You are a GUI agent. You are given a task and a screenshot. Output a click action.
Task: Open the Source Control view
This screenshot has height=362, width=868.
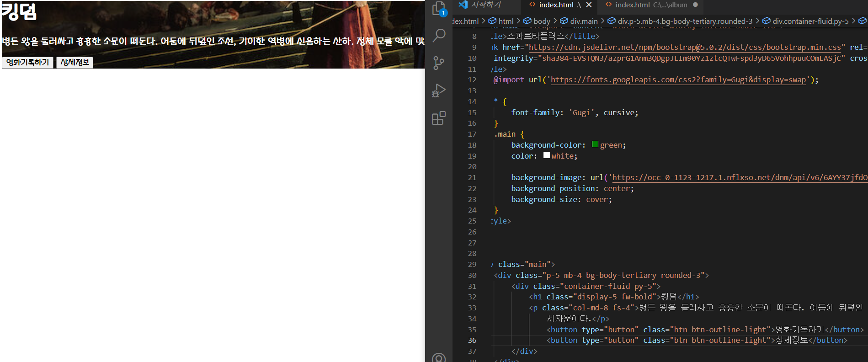439,63
